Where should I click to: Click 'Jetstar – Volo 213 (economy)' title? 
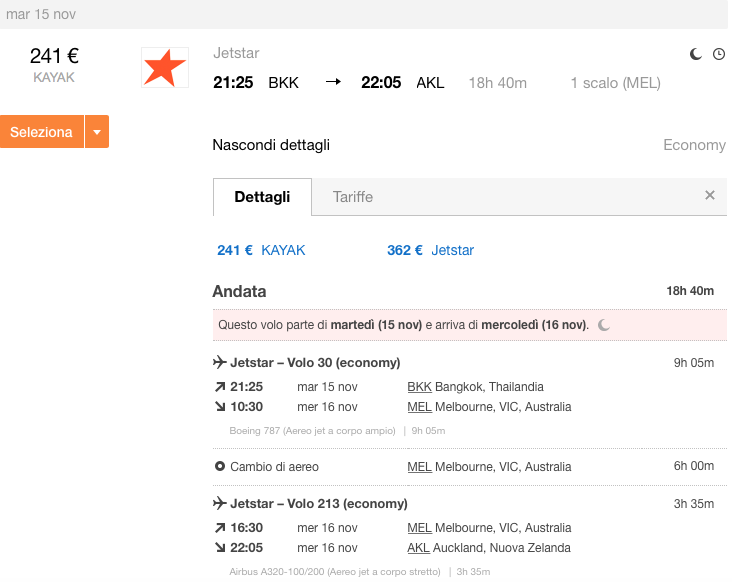(x=319, y=504)
